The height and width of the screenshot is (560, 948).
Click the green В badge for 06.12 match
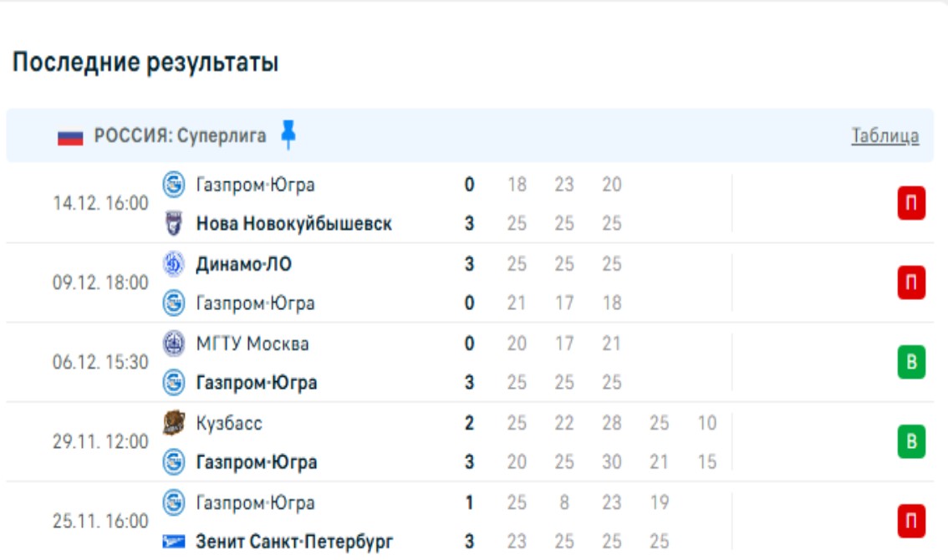pos(911,363)
